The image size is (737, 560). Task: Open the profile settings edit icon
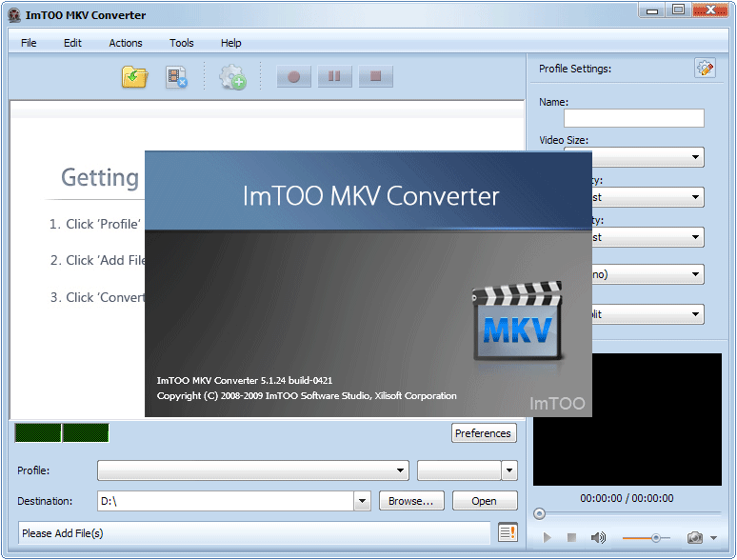(705, 69)
